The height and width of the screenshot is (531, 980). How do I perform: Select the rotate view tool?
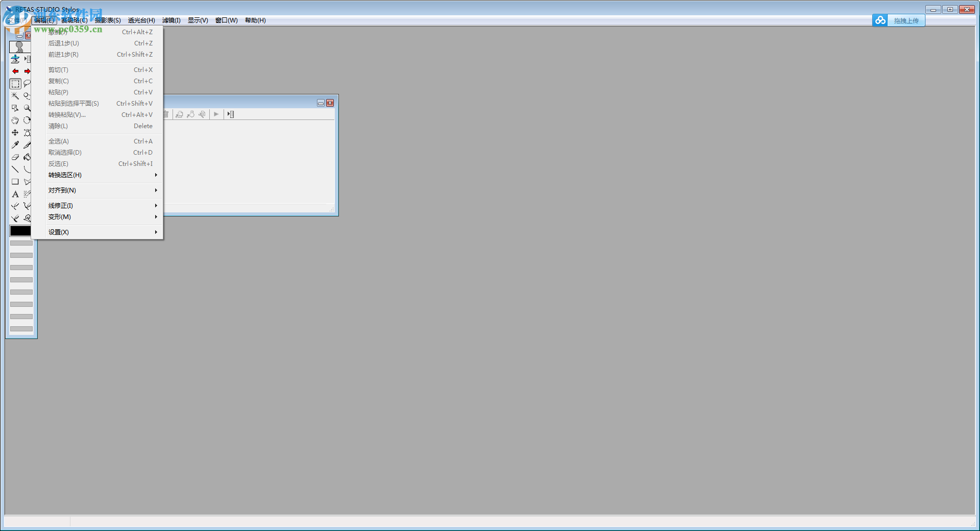(x=27, y=120)
